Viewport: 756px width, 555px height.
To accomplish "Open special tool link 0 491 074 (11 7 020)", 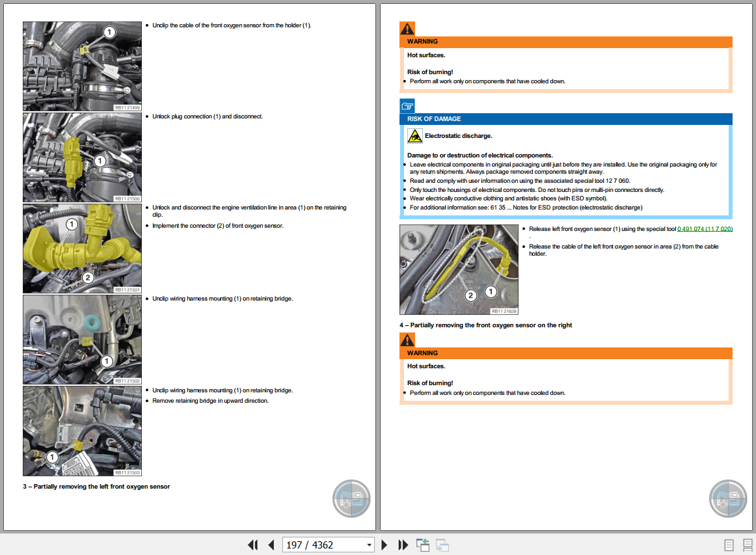I will click(x=705, y=229).
